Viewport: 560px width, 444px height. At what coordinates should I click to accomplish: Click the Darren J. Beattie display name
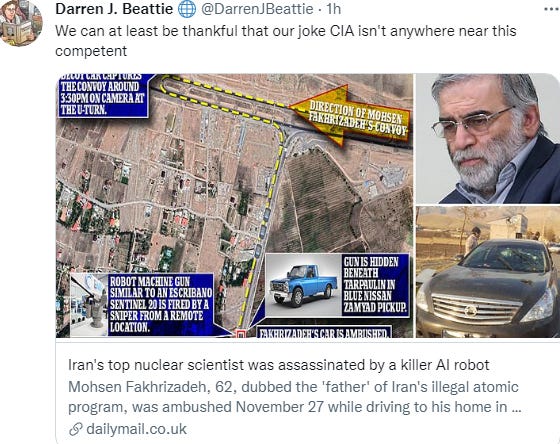pos(114,9)
